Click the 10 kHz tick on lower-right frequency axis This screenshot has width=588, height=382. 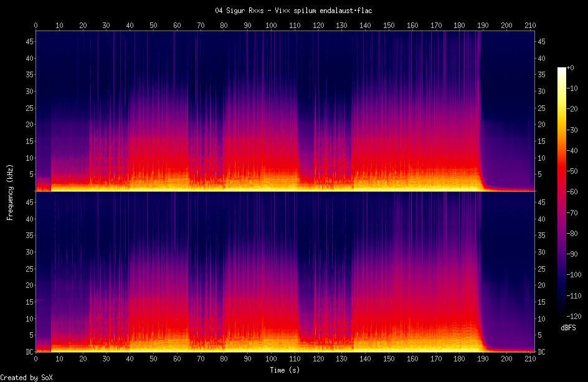542,318
